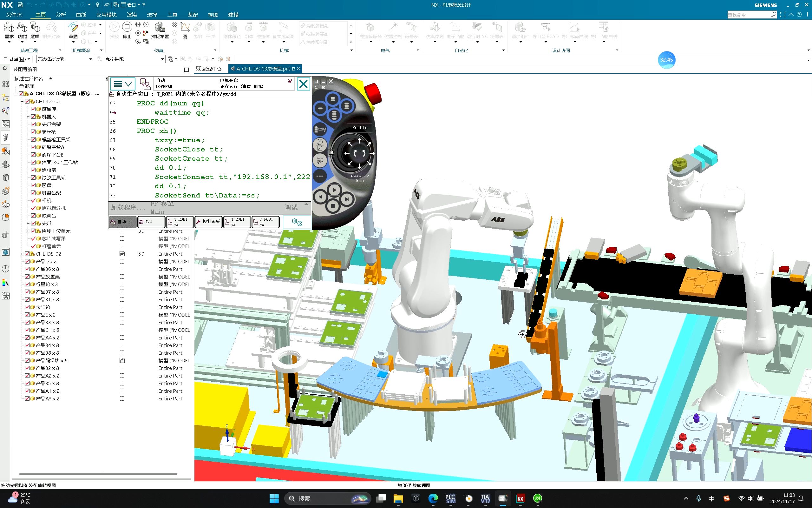Sort by 描述性部件名 column header
This screenshot has height=508, width=812.
click(29, 79)
